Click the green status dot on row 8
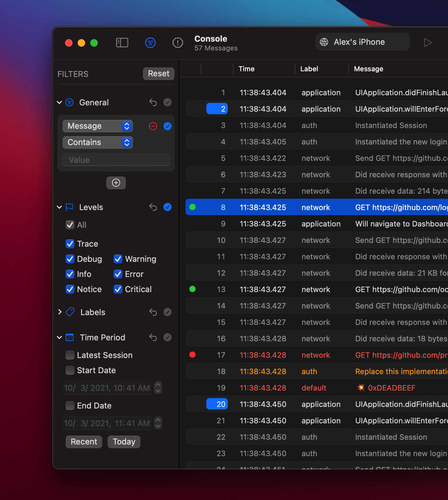448x500 pixels. coord(192,207)
